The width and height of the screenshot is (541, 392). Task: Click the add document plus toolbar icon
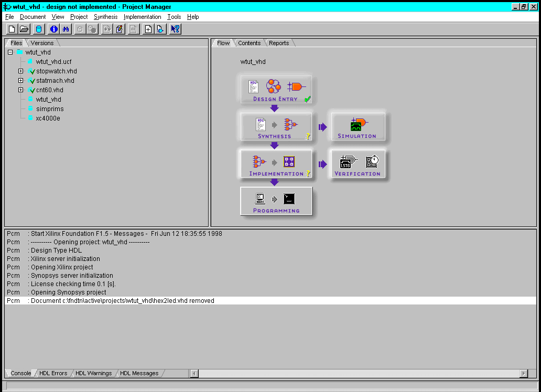(x=148, y=29)
